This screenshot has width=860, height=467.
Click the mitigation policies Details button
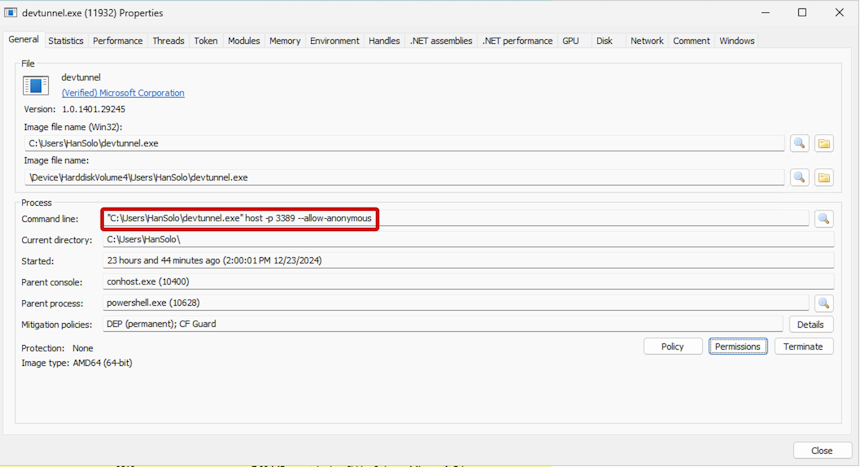[x=811, y=324]
